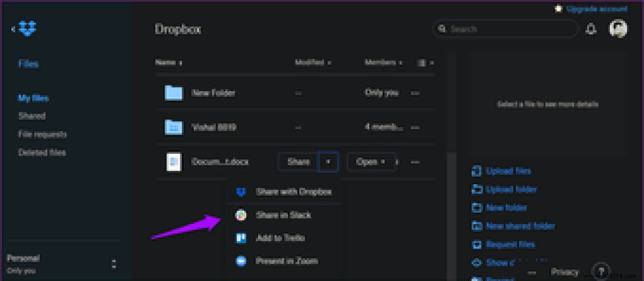Click the search magnifier icon
This screenshot has width=644, height=281.
click(x=442, y=29)
